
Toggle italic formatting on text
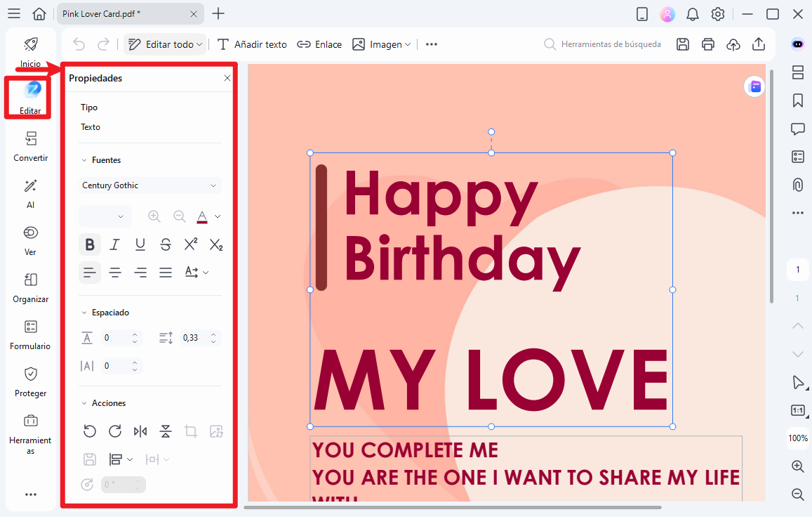[x=115, y=244]
